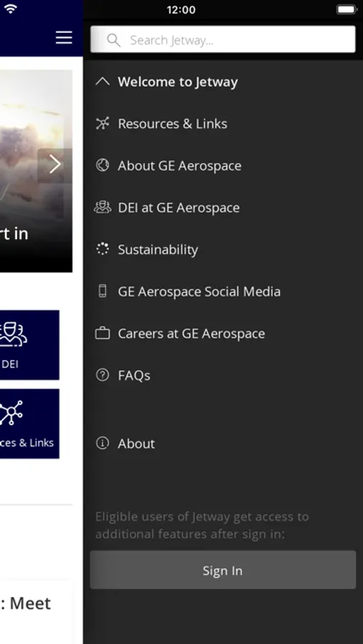This screenshot has width=363, height=644.
Task: Click the battery status icon
Action: pyautogui.click(x=347, y=9)
